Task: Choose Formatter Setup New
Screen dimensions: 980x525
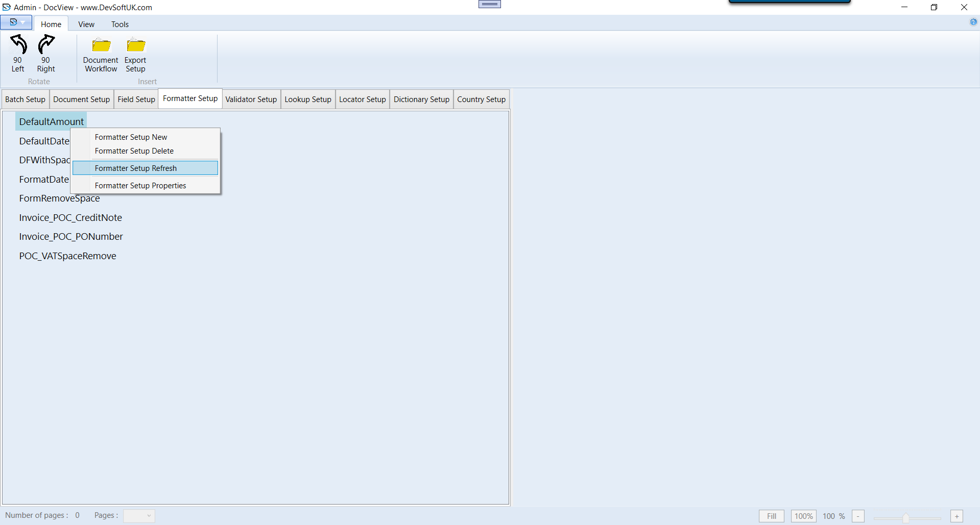Action: pos(131,137)
